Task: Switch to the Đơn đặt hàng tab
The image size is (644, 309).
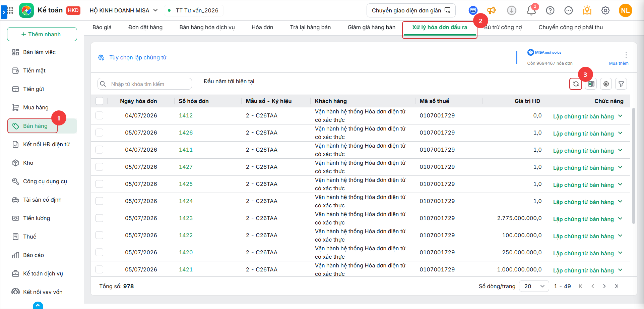Action: click(x=145, y=28)
